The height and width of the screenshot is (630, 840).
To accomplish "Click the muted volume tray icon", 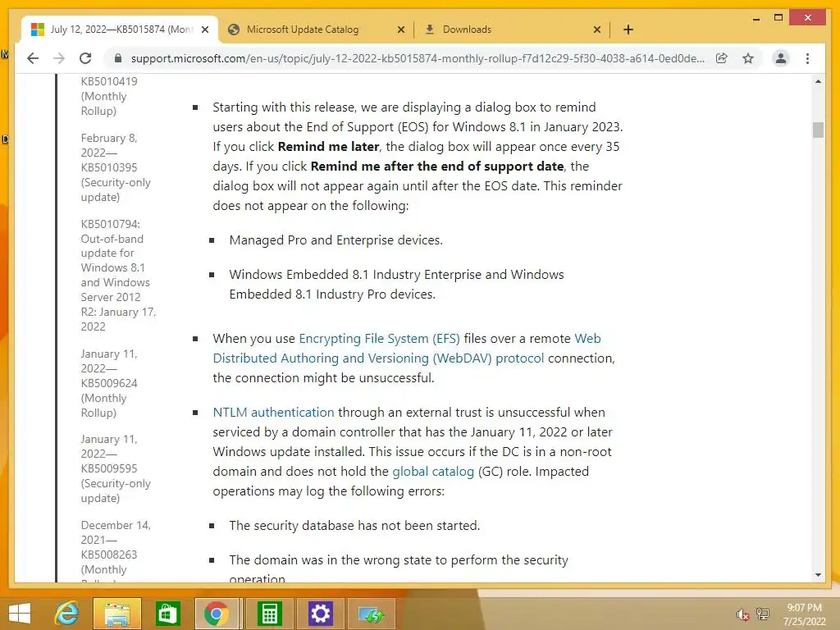I will [742, 614].
